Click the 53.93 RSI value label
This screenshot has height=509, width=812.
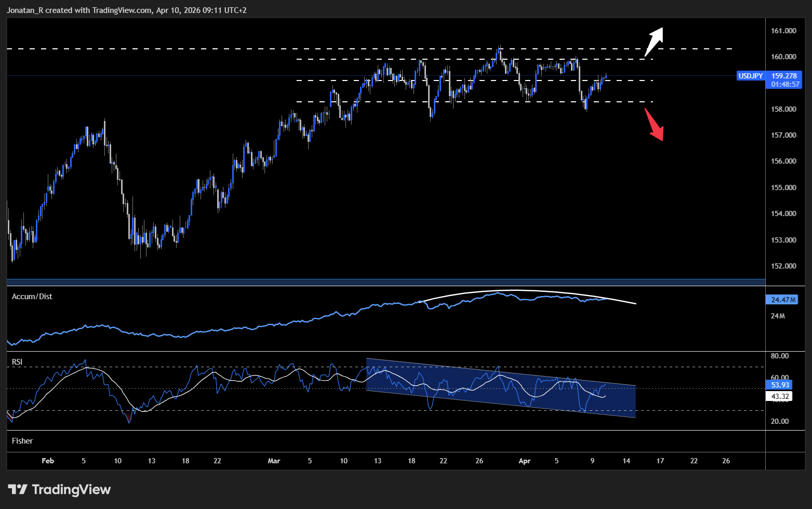coord(780,384)
